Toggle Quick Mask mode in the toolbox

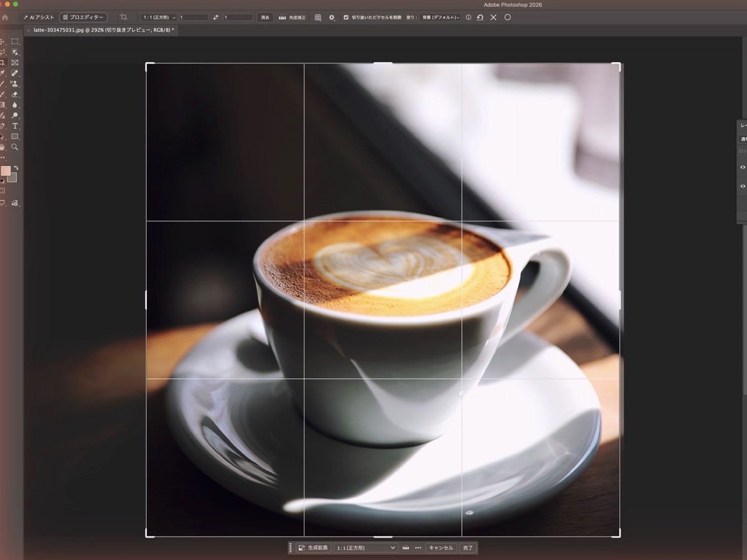coord(2,190)
